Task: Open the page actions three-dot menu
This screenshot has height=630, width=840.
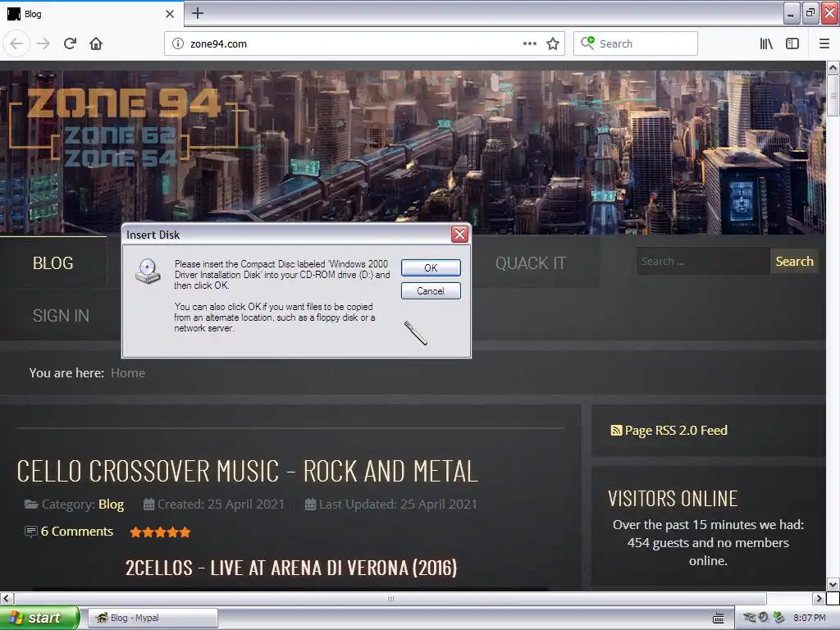Action: [530, 44]
